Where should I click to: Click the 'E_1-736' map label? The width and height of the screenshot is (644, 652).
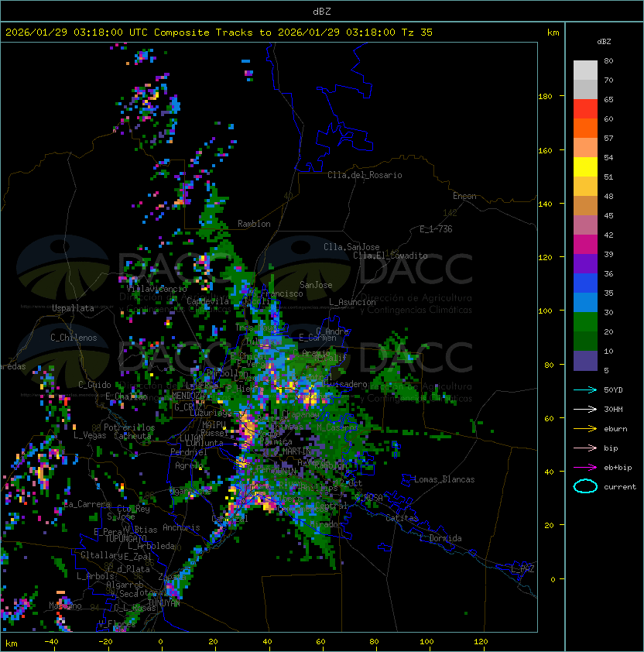[436, 229]
